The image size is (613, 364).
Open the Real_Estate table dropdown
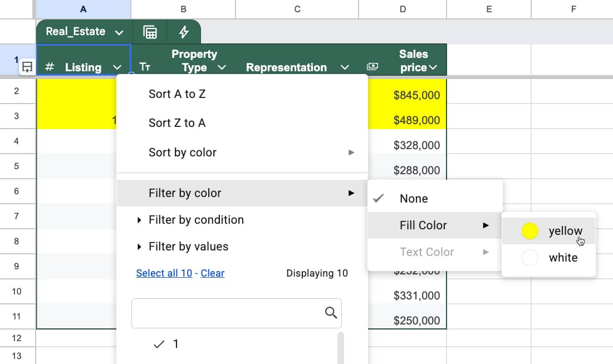click(x=119, y=32)
